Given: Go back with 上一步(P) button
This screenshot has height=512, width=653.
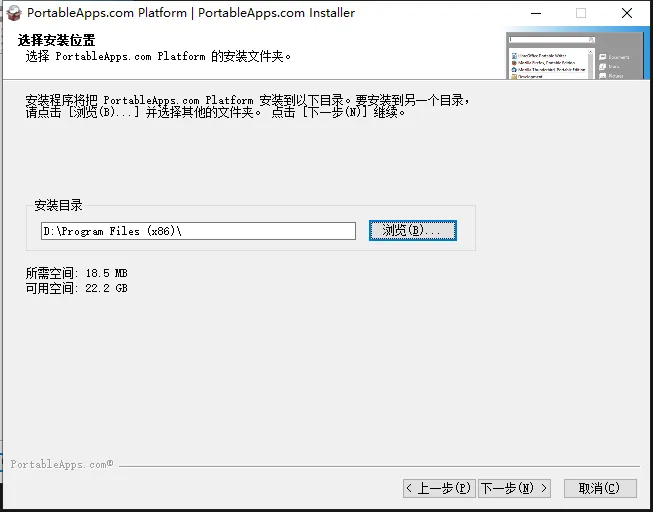Looking at the screenshot, I should (x=439, y=488).
